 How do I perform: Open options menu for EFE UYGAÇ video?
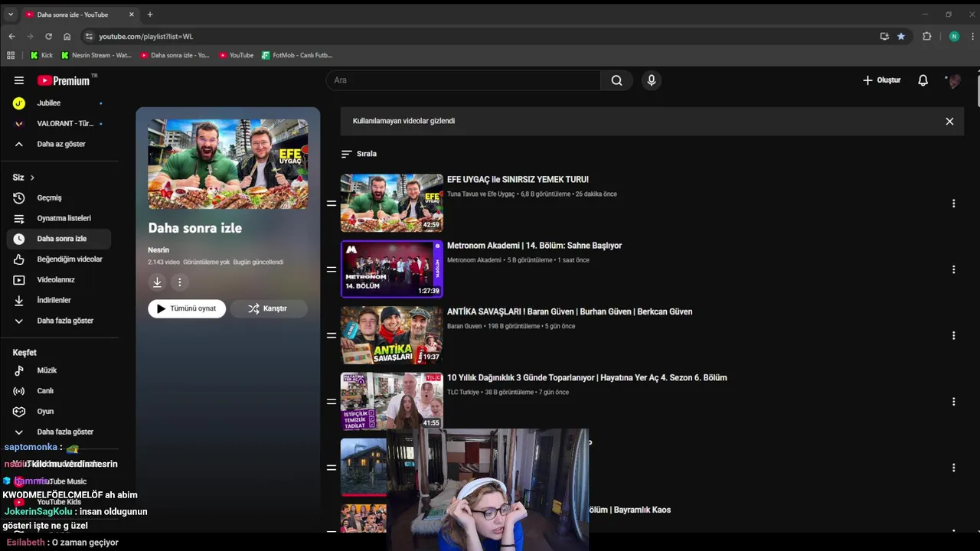pos(953,204)
